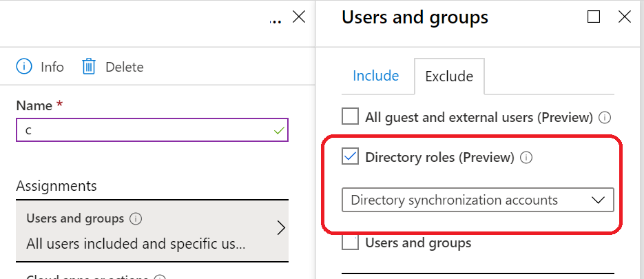Switch to the Include tab
This screenshot has width=644, height=279.
tap(375, 76)
